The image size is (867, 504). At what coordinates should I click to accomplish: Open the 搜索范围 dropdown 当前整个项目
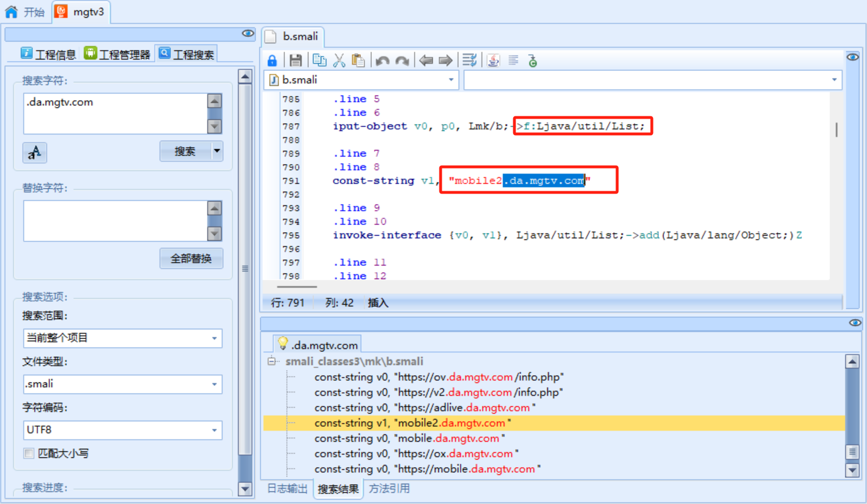(x=122, y=338)
